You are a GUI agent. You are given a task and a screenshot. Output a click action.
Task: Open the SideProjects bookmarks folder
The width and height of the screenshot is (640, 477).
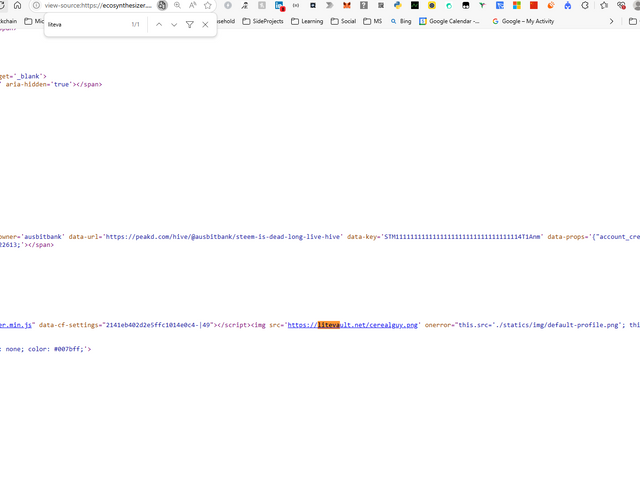pos(263,21)
